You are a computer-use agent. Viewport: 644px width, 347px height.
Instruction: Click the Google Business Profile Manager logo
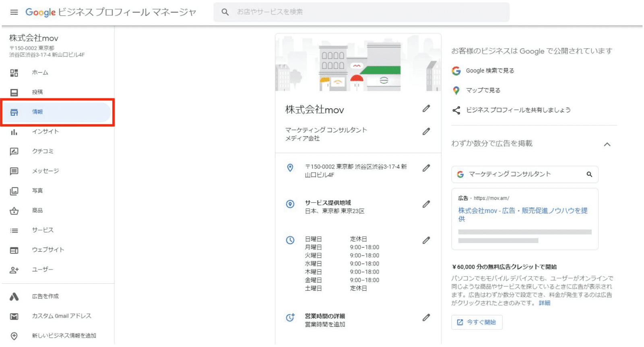pos(111,12)
